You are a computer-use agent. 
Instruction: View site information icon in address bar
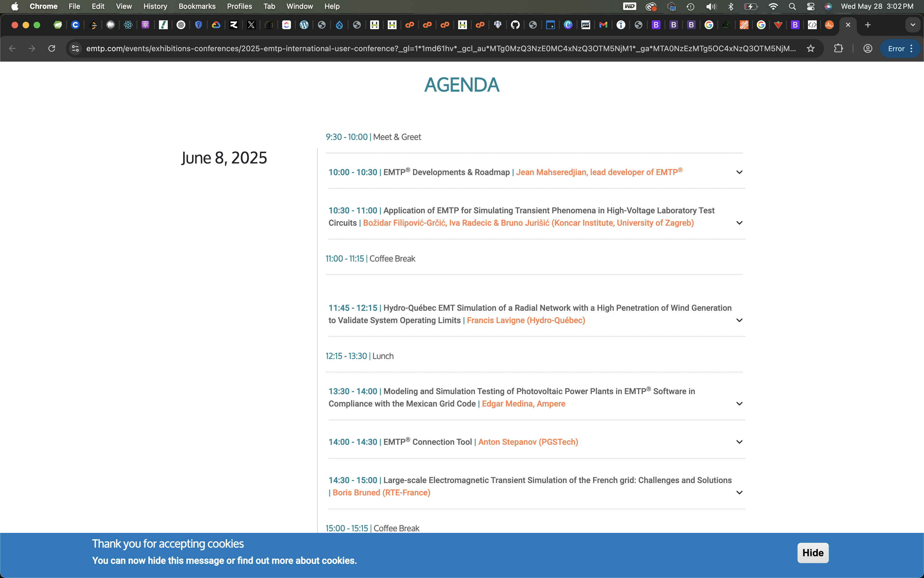[76, 48]
